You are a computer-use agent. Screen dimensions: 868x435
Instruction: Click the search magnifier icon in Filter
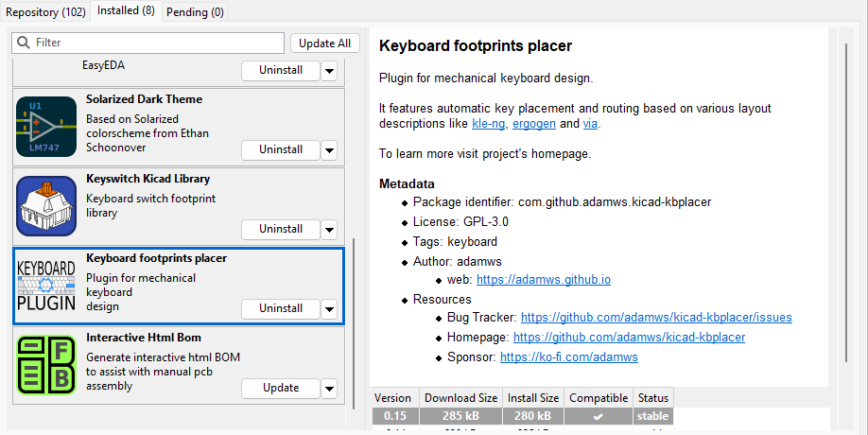24,43
